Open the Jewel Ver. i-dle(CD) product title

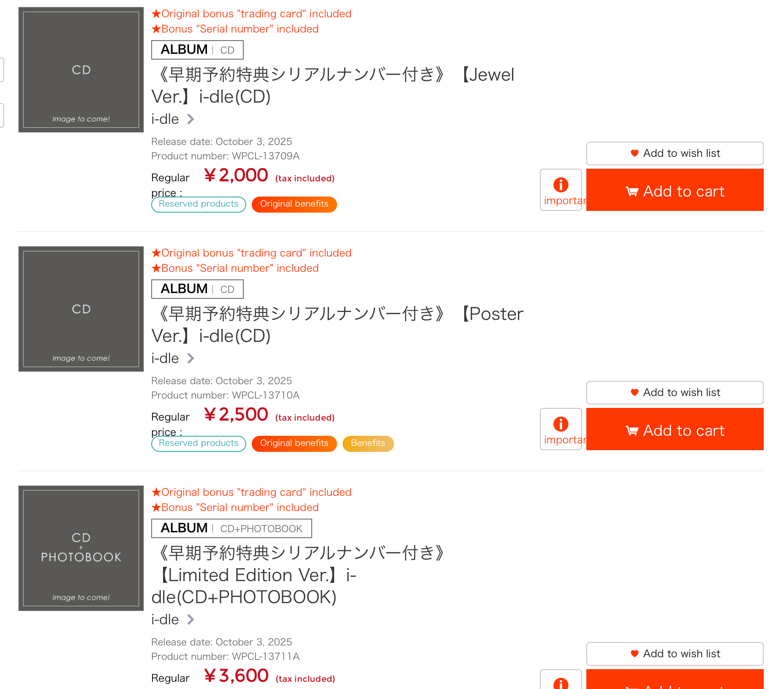click(333, 86)
